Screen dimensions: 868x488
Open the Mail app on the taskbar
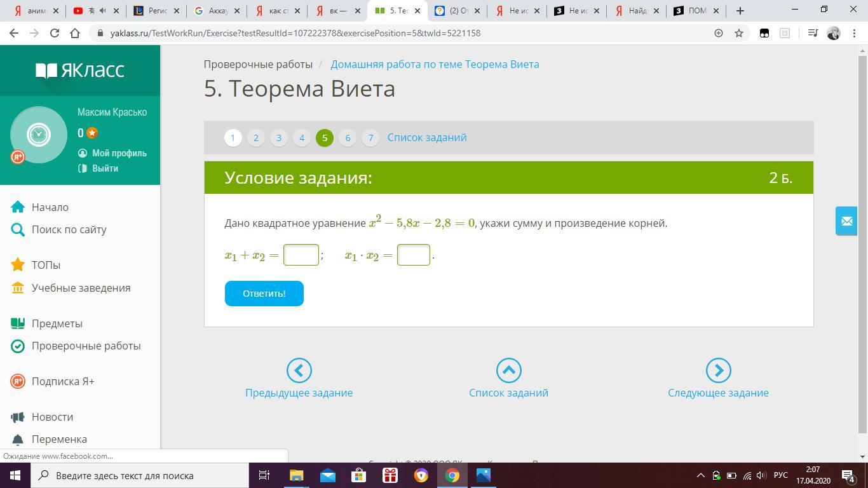coord(328,475)
